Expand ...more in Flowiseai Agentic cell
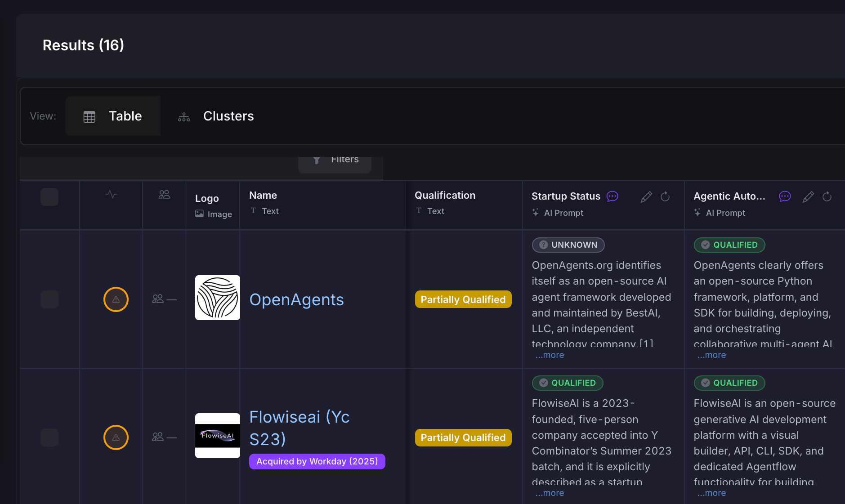The image size is (845, 504). coord(711,493)
